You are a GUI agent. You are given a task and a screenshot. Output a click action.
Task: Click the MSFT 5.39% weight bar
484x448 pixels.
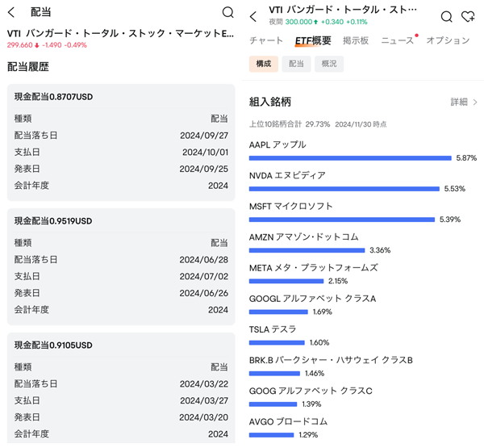tap(342, 220)
